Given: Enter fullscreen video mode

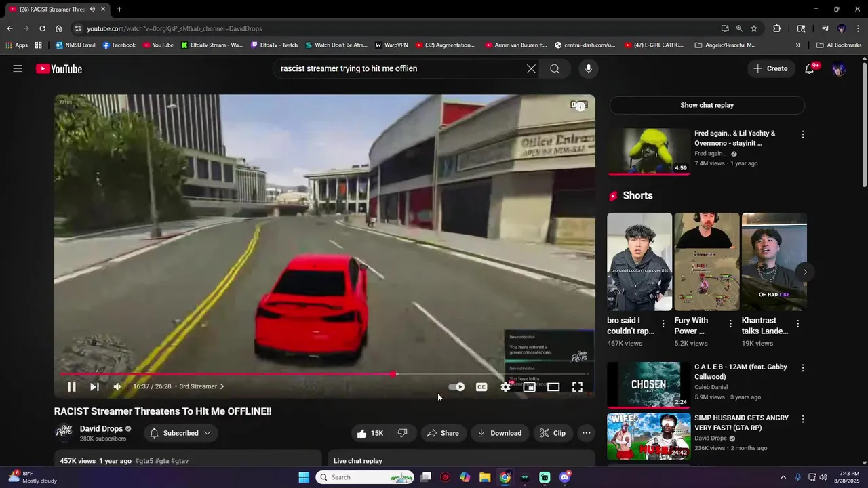Looking at the screenshot, I should coord(577,387).
